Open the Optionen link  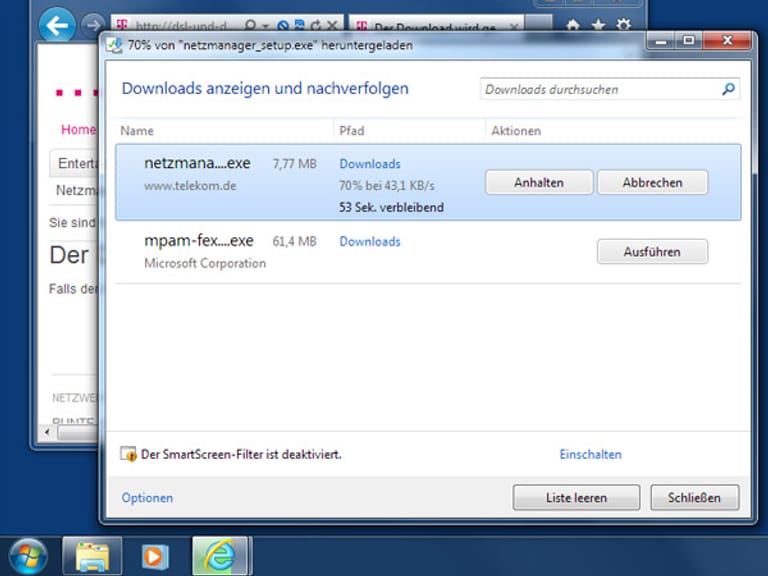pyautogui.click(x=147, y=498)
